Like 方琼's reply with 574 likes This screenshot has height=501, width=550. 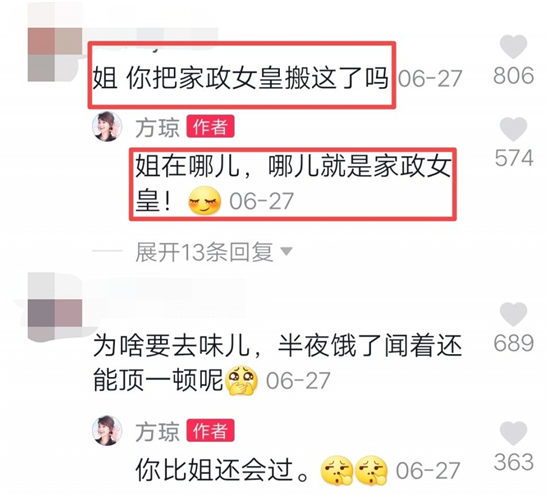click(x=513, y=129)
